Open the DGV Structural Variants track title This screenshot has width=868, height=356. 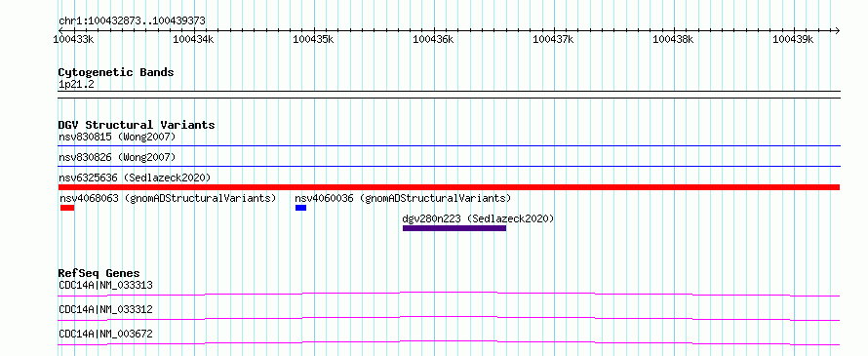pyautogui.click(x=137, y=125)
